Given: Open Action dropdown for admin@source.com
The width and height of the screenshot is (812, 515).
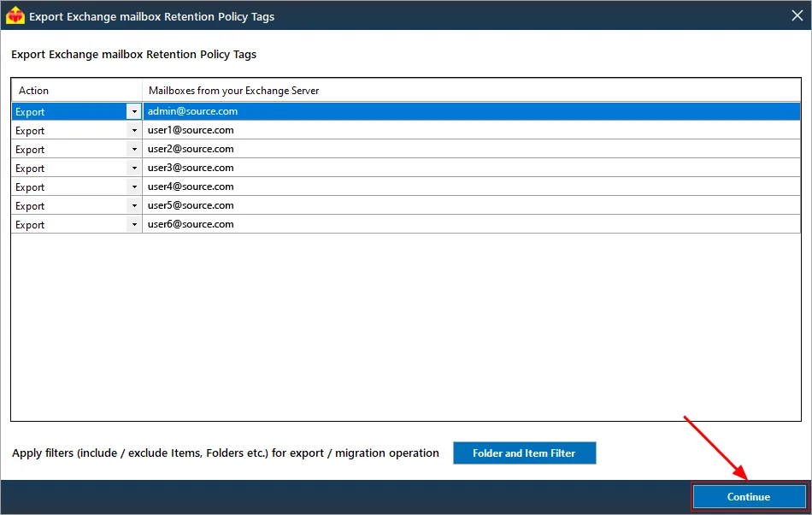Looking at the screenshot, I should [x=134, y=111].
